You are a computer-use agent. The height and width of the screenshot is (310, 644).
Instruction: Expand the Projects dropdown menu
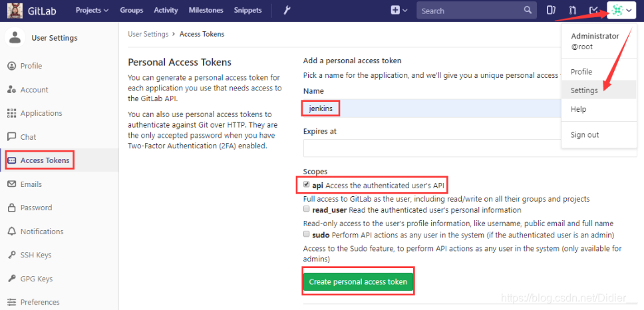click(x=92, y=10)
